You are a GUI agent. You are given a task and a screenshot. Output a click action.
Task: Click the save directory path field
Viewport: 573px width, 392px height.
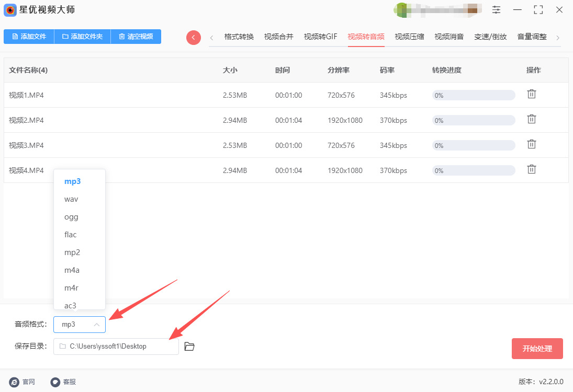click(116, 347)
